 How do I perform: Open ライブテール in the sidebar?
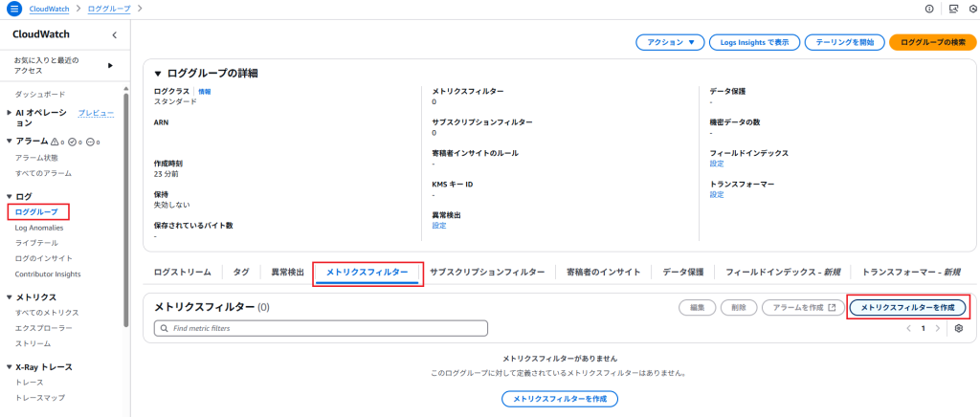36,243
